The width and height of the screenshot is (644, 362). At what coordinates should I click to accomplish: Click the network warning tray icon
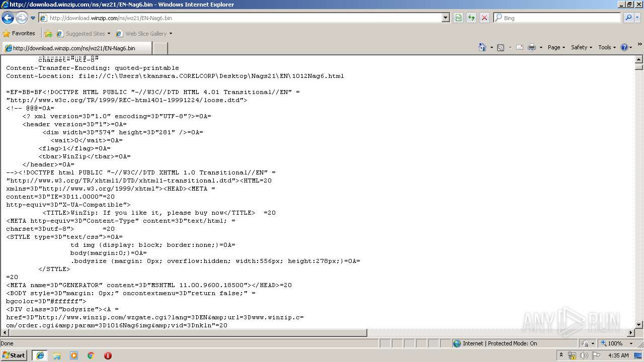pos(572,355)
